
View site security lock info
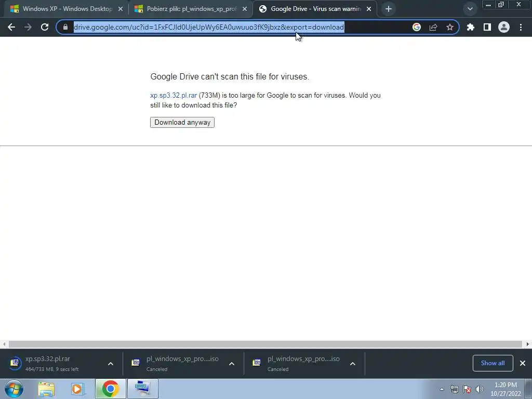(65, 27)
